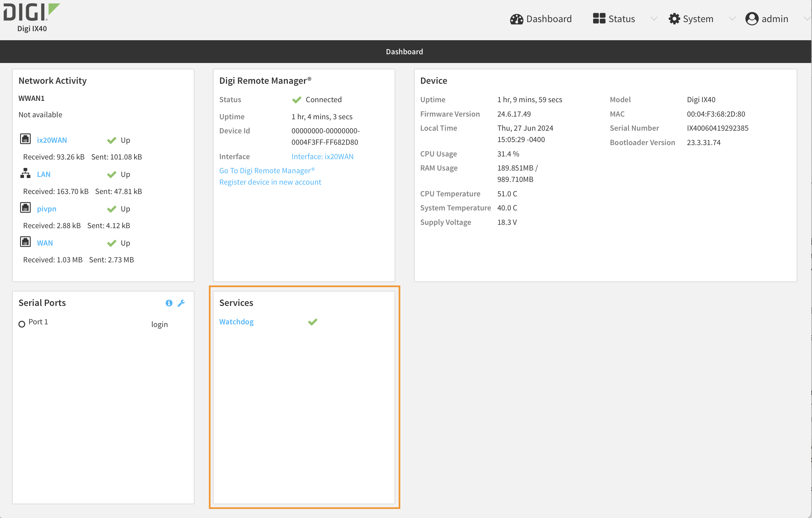This screenshot has width=812, height=518.
Task: Click the Serial Ports info icon
Action: 169,303
